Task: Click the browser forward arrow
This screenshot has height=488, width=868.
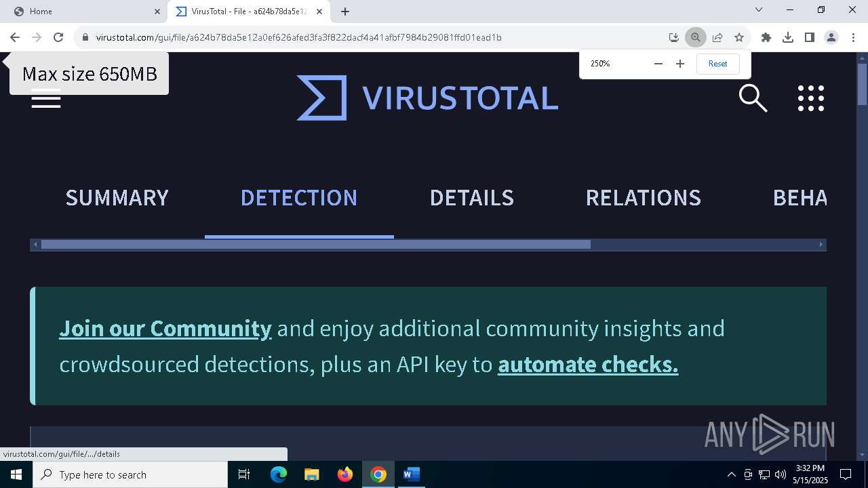Action: point(37,37)
